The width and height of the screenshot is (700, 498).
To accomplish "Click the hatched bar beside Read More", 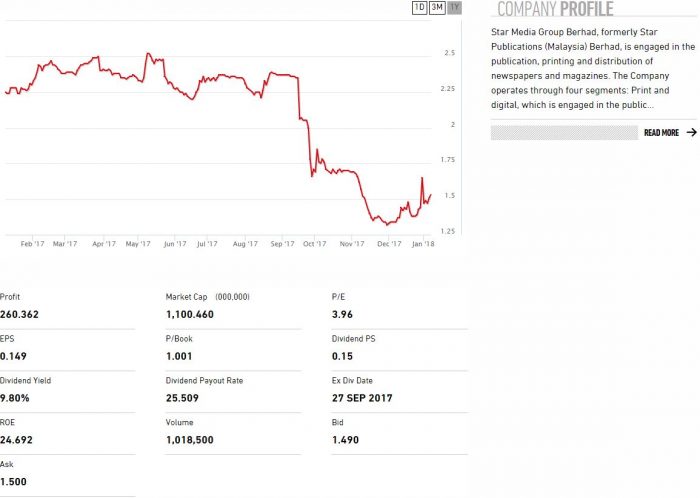I will click(564, 132).
